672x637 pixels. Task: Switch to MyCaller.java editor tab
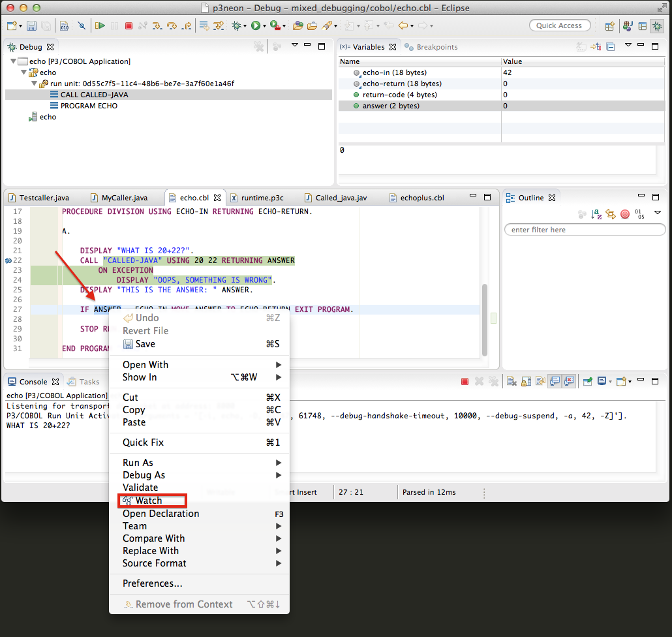[119, 198]
